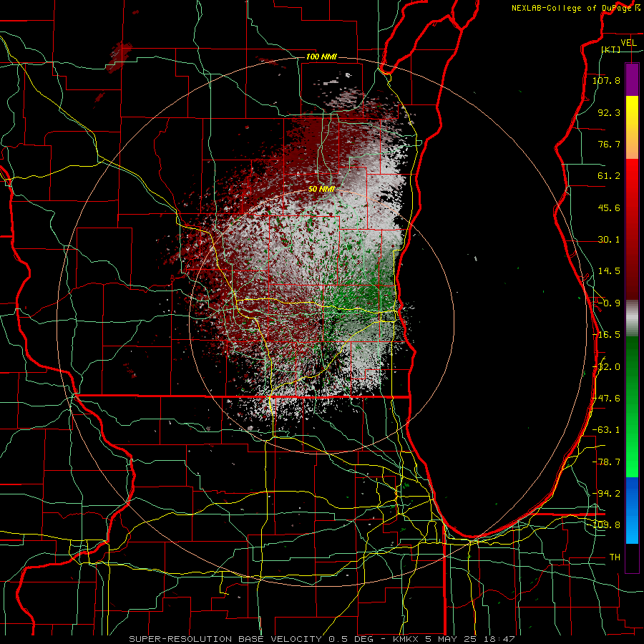Click the 45.6 velocity scale value
The image size is (644, 644).
[x=609, y=208]
